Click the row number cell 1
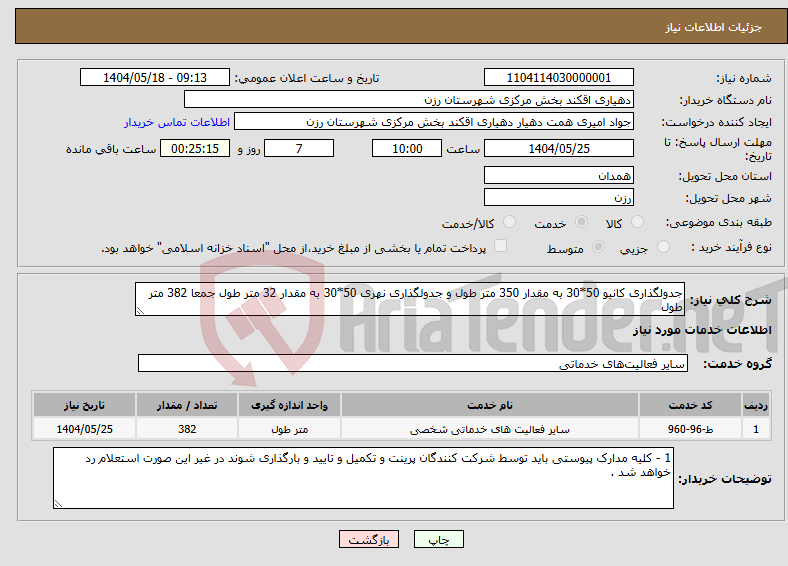Image resolution: width=788 pixels, height=566 pixels. (x=756, y=429)
